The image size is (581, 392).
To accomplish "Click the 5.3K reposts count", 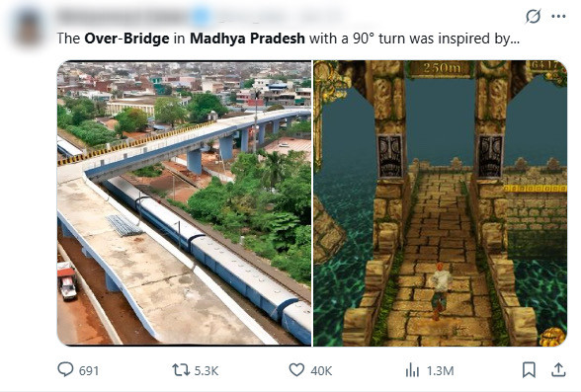I will (x=207, y=370).
